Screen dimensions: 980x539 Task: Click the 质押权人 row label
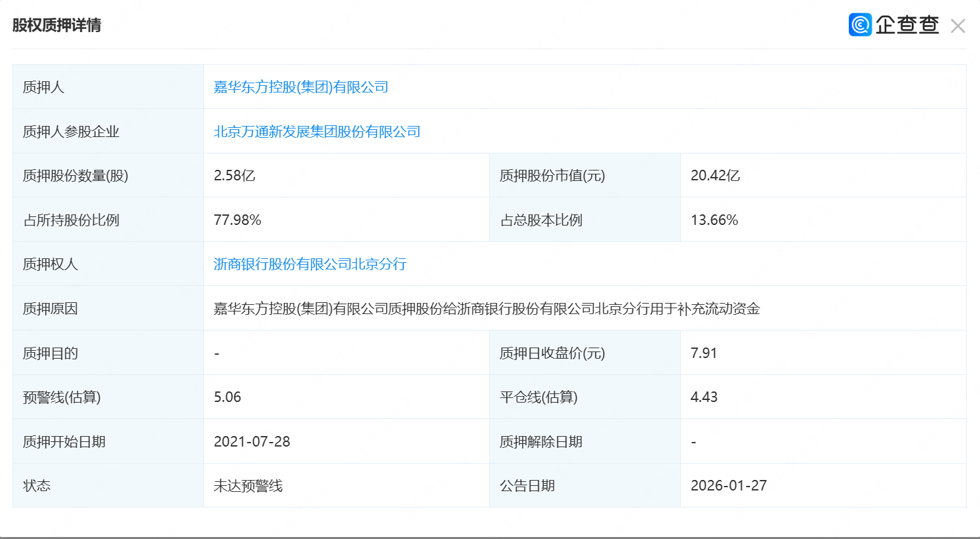coord(51,264)
